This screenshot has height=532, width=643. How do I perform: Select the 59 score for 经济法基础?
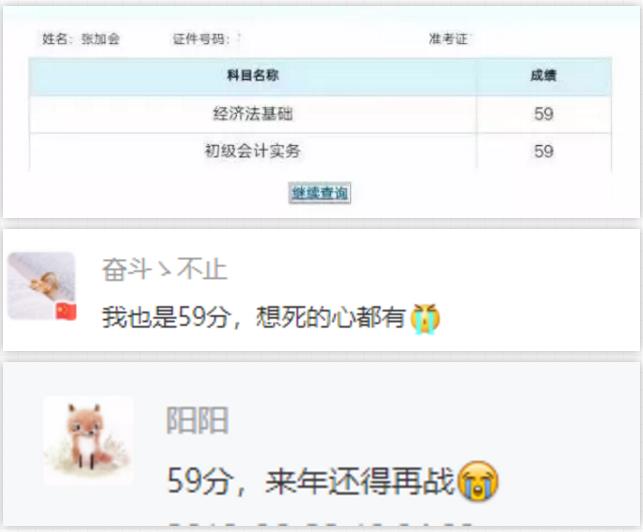[544, 114]
